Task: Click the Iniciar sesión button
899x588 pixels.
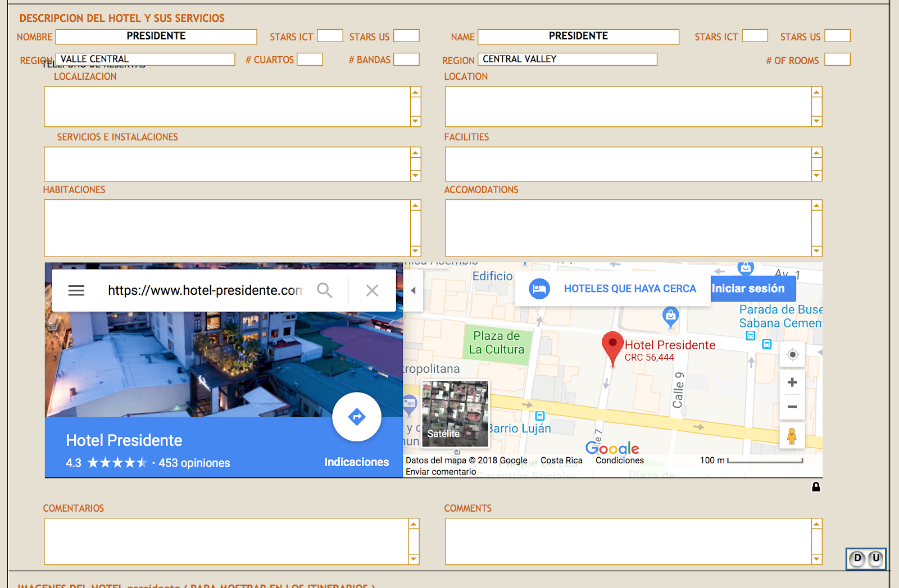Action: (753, 289)
